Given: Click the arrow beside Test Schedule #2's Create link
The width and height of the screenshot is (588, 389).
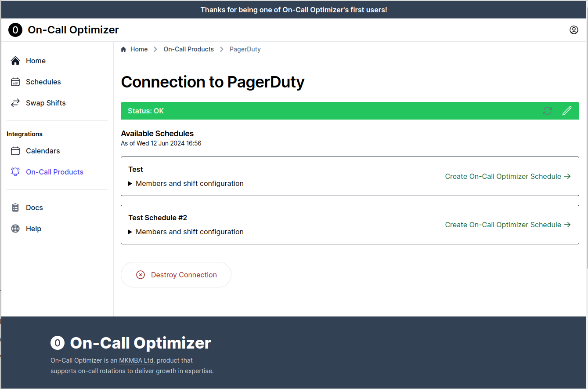Looking at the screenshot, I should click(x=567, y=225).
